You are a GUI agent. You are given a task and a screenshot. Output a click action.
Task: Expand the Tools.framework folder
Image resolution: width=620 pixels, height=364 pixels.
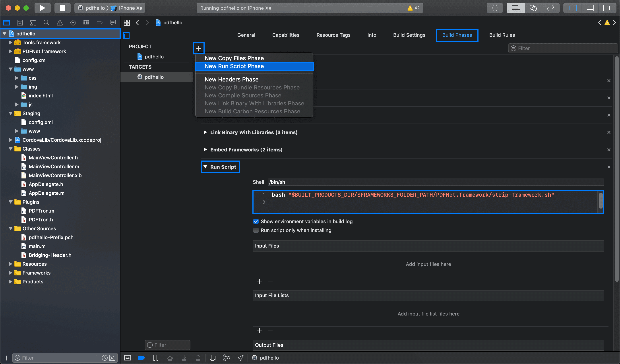pyautogui.click(x=11, y=43)
